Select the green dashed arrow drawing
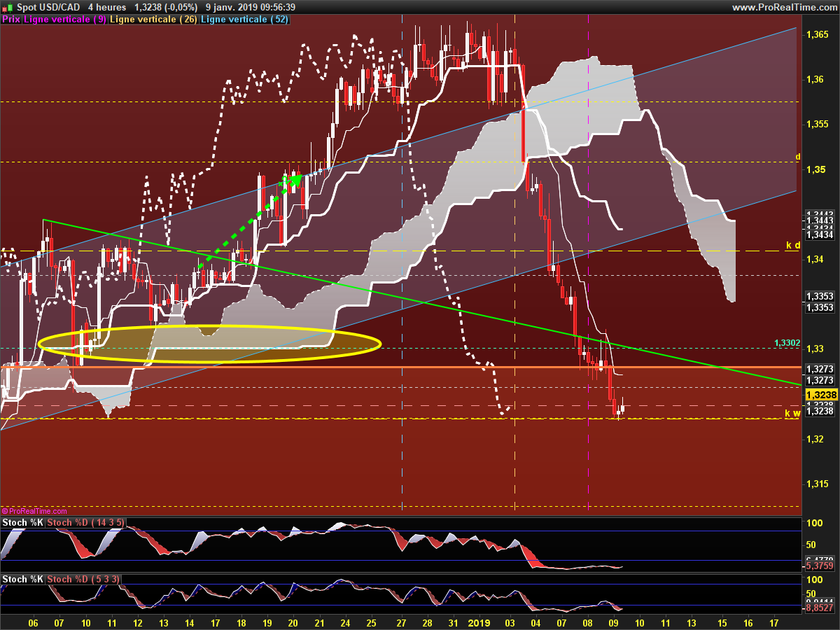 pyautogui.click(x=251, y=220)
